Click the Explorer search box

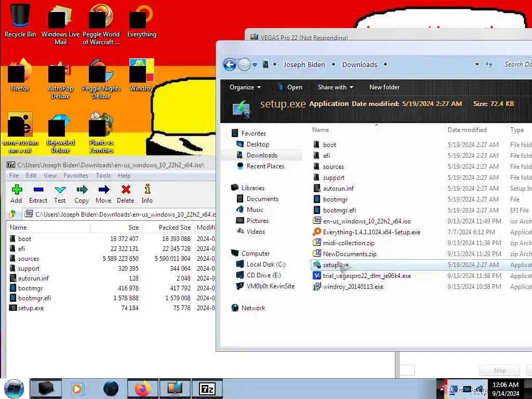517,64
